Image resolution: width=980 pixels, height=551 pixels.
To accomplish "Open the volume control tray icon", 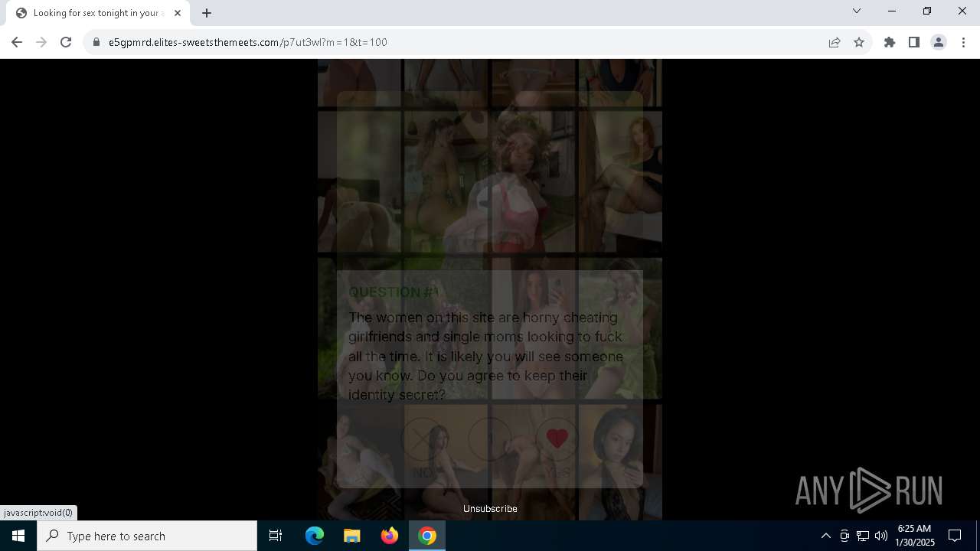I will 881,536.
